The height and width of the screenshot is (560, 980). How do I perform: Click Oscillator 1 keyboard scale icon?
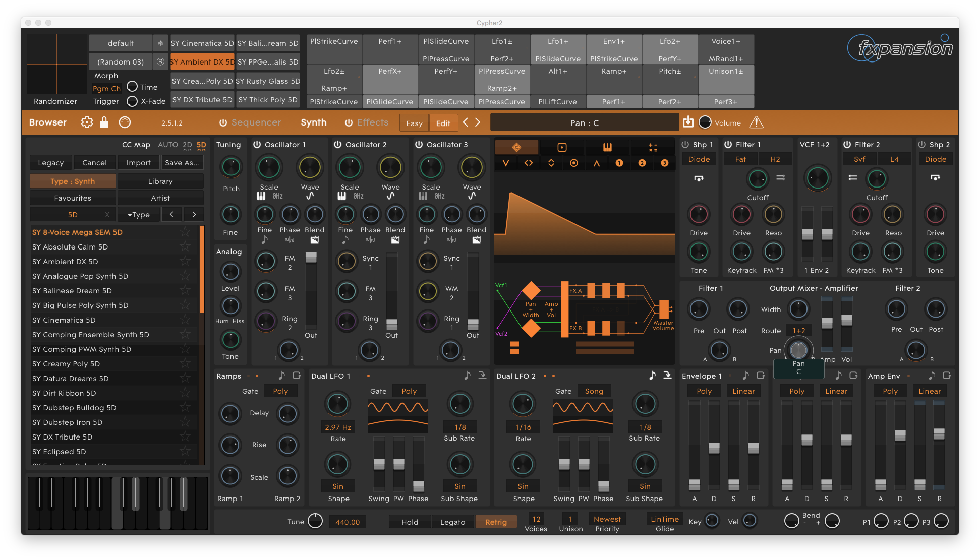(261, 196)
